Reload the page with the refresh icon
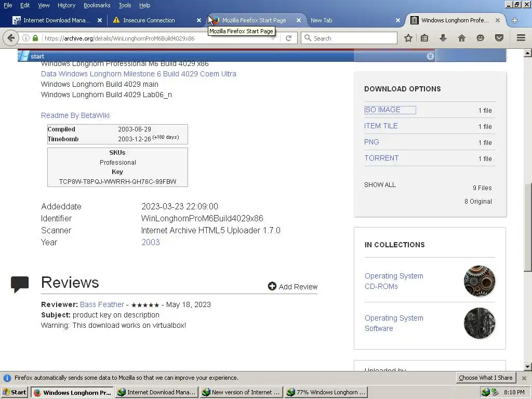Viewport: 532px width, 399px height. click(288, 38)
